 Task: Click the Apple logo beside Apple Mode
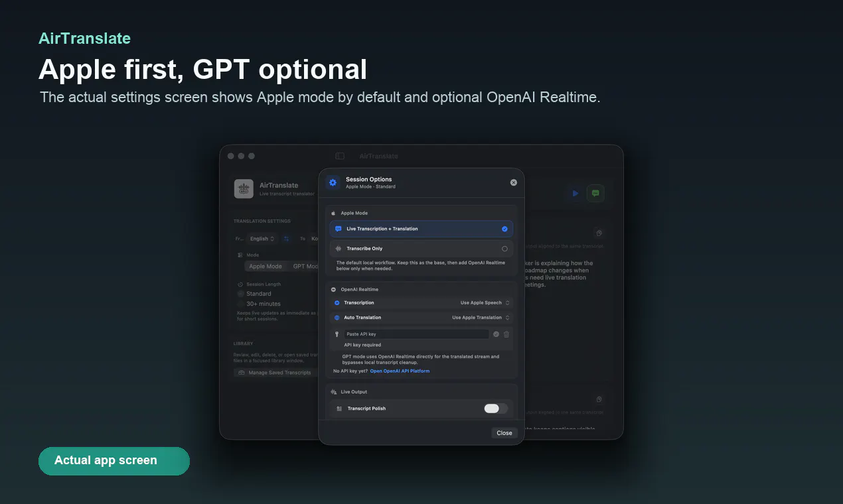click(x=333, y=214)
